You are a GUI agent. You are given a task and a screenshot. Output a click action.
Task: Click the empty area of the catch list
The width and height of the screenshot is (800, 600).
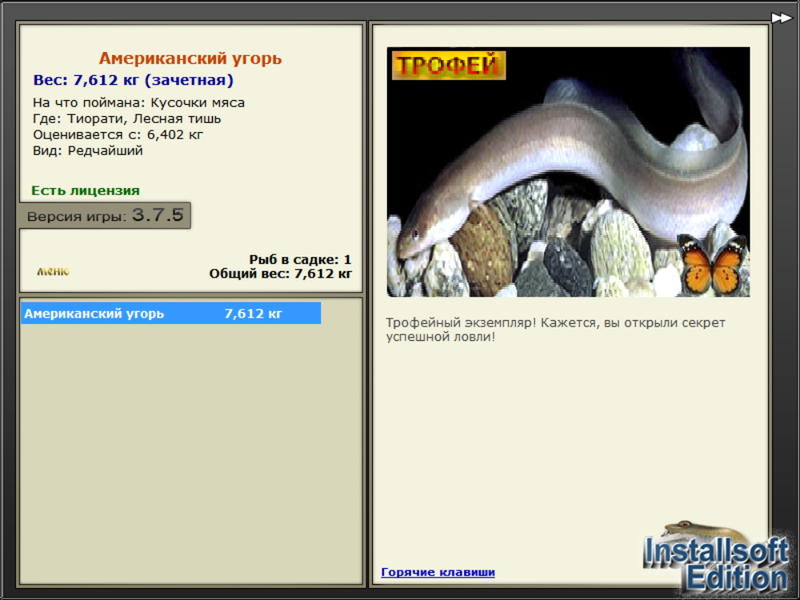tap(190, 454)
